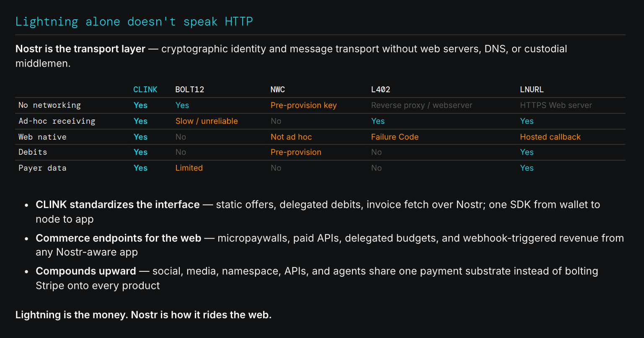
Task: Select the "Ad-hoc receiving" row label
Action: pyautogui.click(x=57, y=121)
